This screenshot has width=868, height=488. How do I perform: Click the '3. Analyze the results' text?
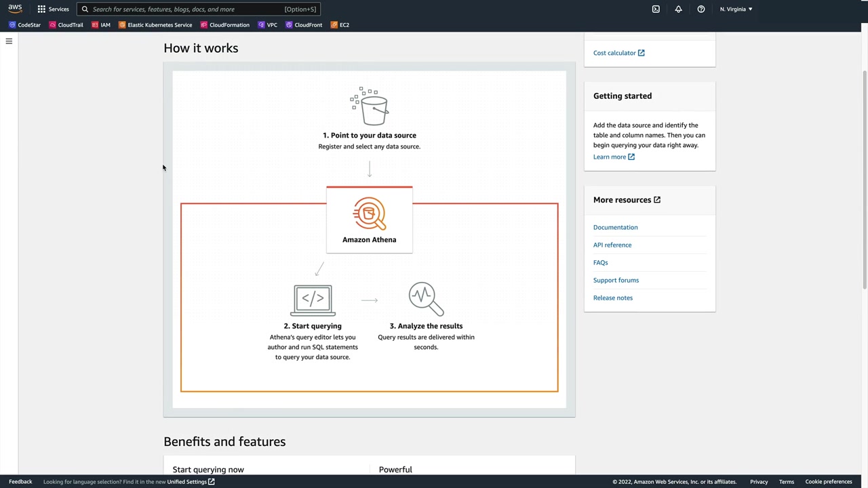426,326
